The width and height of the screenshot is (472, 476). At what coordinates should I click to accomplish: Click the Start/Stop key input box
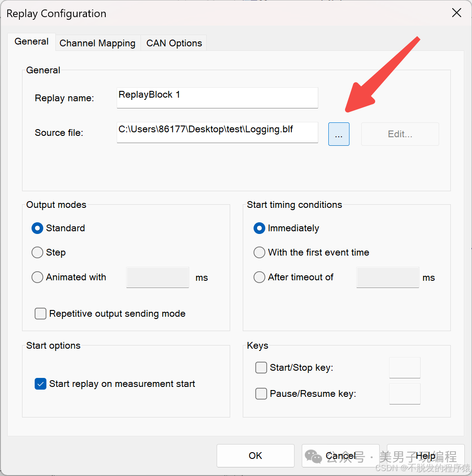click(x=404, y=368)
